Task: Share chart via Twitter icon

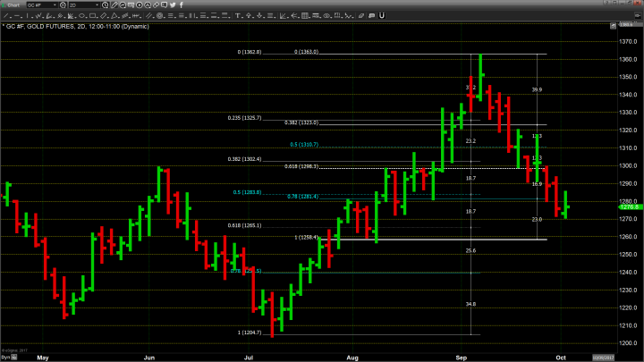Action: 173,5
